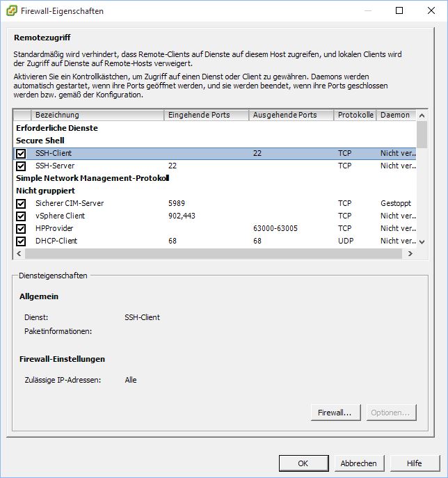This screenshot has width=448, height=478.
Task: Select the SSH-Client row
Action: pos(215,153)
